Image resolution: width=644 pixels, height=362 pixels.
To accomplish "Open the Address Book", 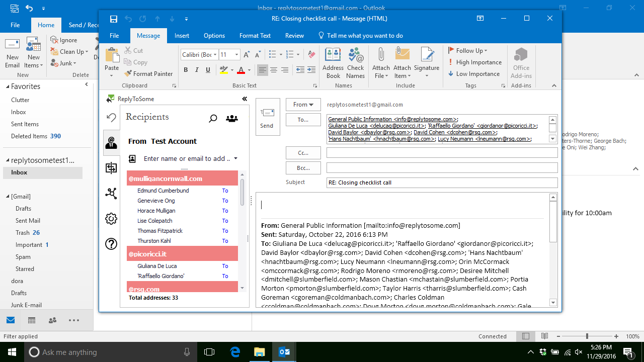I will 333,63.
